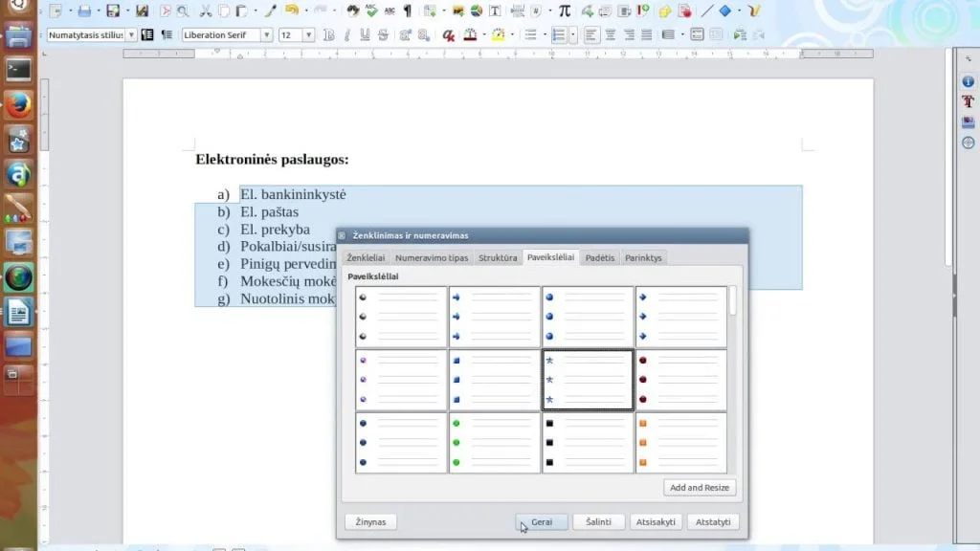Open Firefox from the Ubuntu launcher
980x551 pixels.
[x=18, y=105]
